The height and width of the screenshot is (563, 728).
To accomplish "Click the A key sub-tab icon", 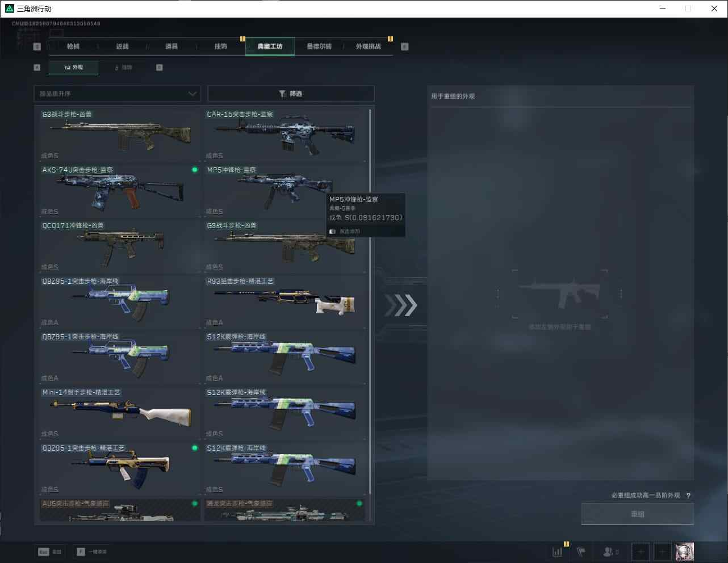I will coord(37,68).
